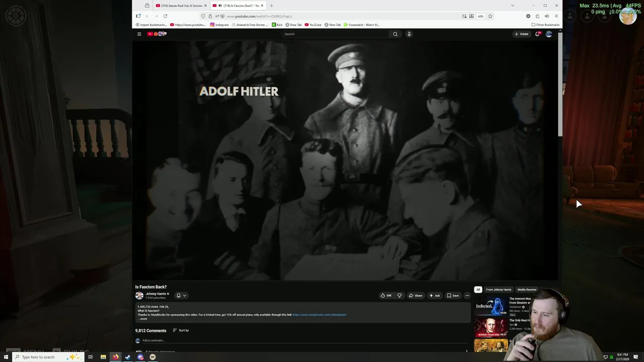Click the YouTube search magnifier button
Image resolution: width=644 pixels, height=362 pixels.
[x=395, y=34]
